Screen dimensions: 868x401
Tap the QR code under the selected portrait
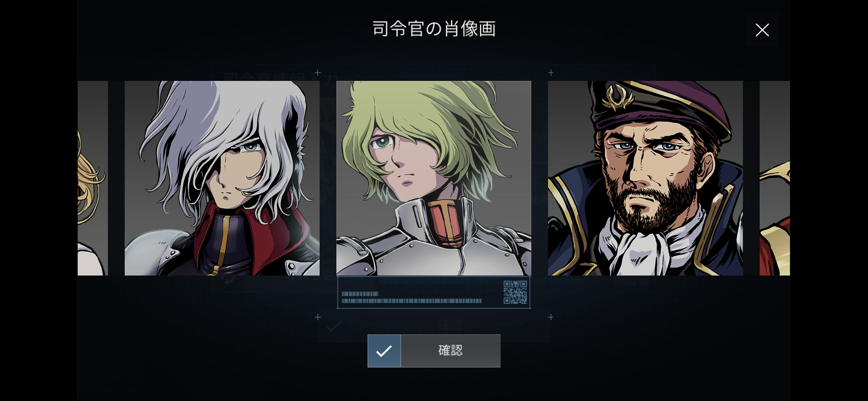point(515,292)
